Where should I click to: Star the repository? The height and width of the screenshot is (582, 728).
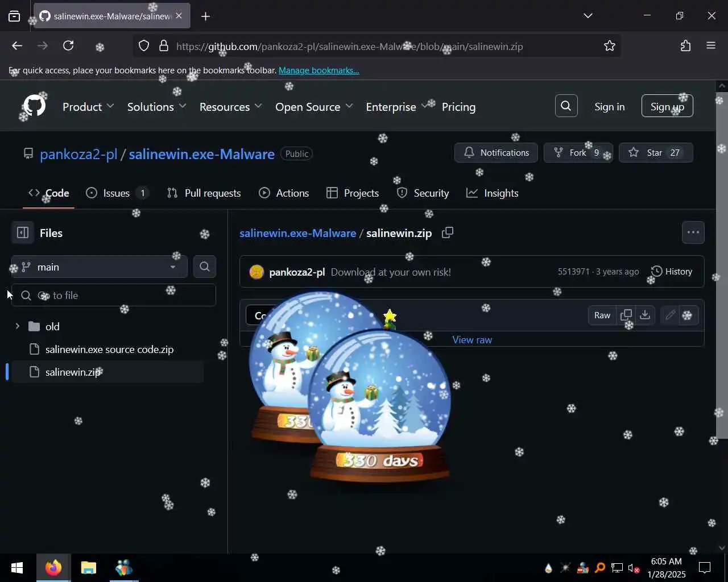click(656, 152)
